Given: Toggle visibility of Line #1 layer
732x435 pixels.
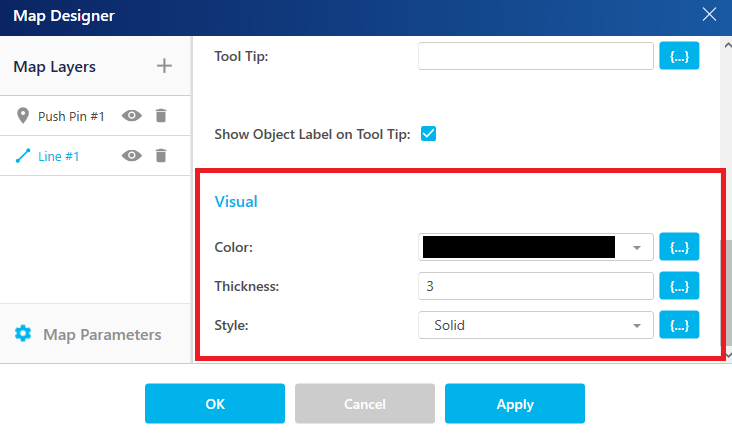Looking at the screenshot, I should click(132, 155).
